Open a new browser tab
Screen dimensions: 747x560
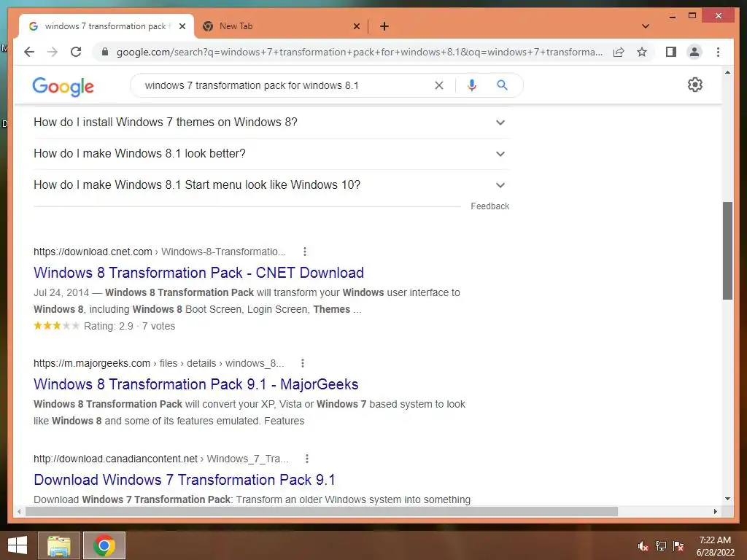[384, 26]
